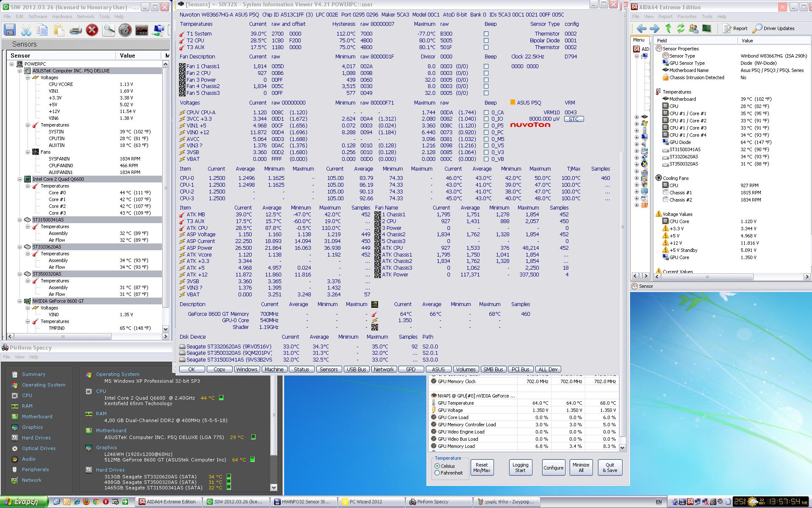Screen dimensions: 812x508
Task: Open Favorites menu in AIDA64
Action: [x=687, y=17]
